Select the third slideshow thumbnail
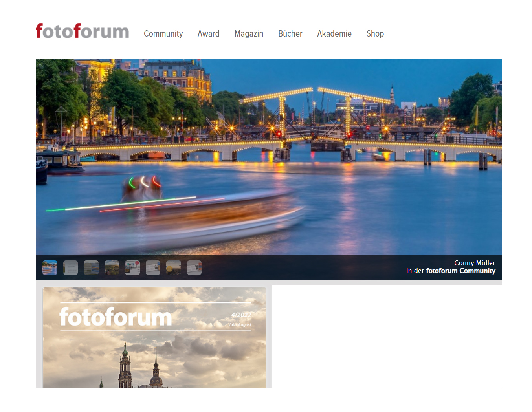Viewport: 532px width, 412px height. pyautogui.click(x=91, y=268)
